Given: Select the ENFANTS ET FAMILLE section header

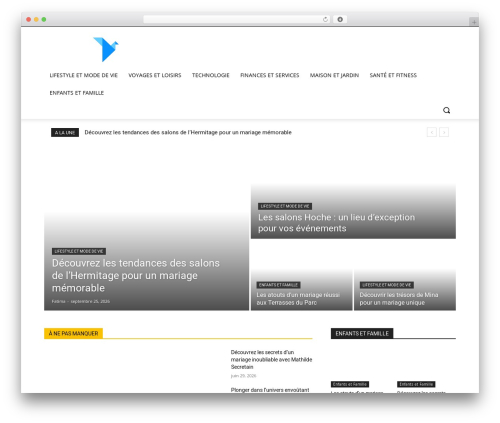Looking at the screenshot, I should 362,333.
